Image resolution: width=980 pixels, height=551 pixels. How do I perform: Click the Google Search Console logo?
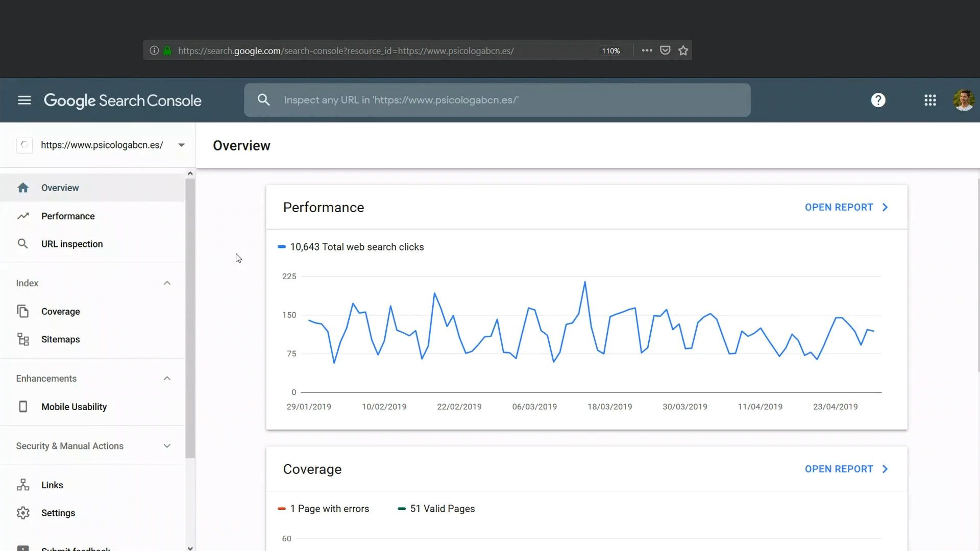[122, 101]
